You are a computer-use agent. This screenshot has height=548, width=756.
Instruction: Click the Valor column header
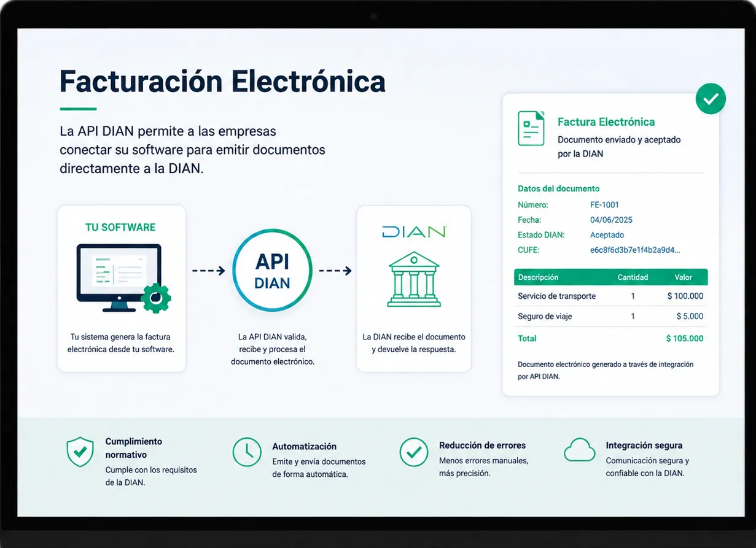pos(684,277)
